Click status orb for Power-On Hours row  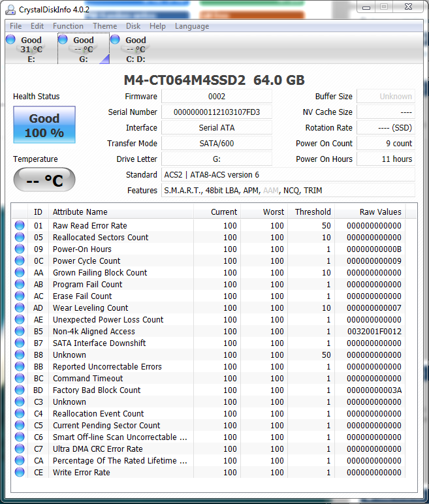point(20,249)
